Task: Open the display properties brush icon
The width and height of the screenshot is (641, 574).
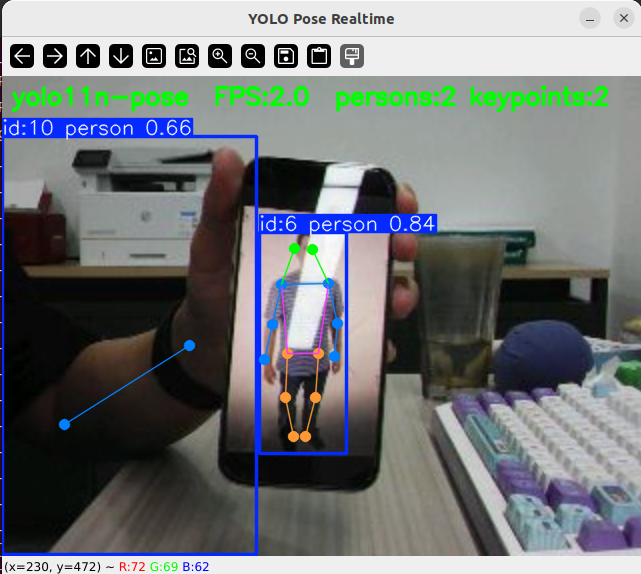Action: coord(352,56)
